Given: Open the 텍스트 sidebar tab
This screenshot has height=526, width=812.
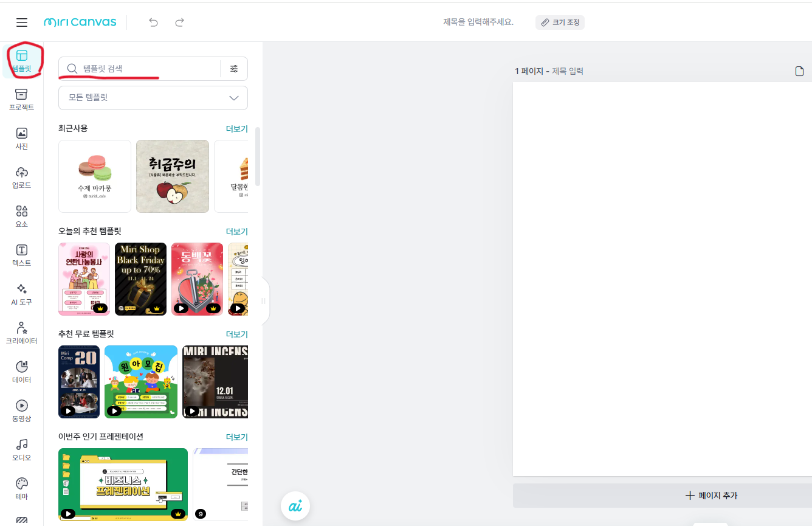Looking at the screenshot, I should coord(22,255).
